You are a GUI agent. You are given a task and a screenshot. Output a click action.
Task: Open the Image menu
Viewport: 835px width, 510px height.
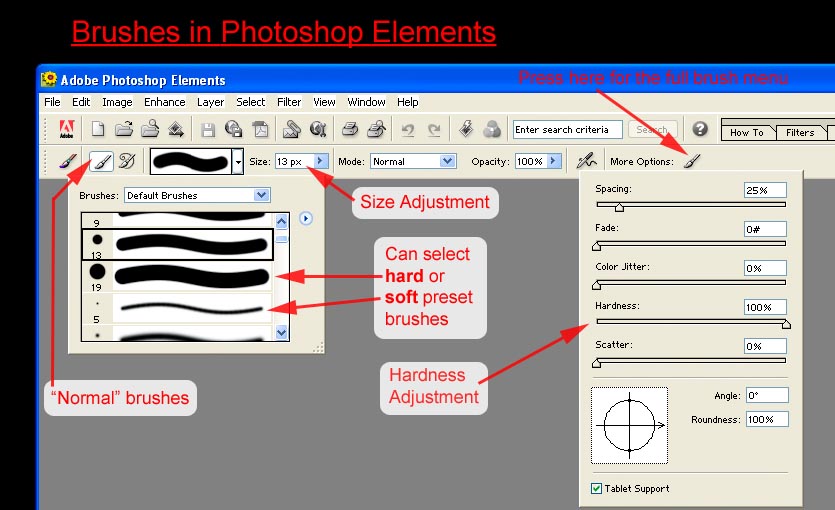(117, 102)
